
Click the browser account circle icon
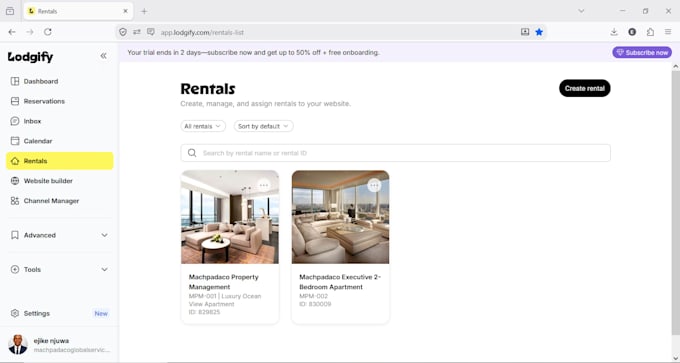[632, 32]
